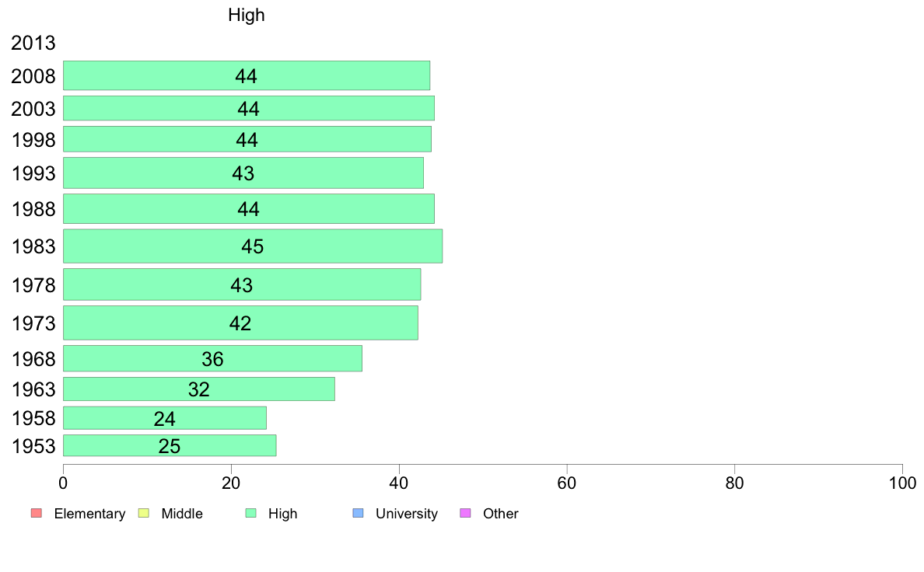924x572 pixels.
Task: Select the 1968 bar showing 36
Action: tap(213, 359)
